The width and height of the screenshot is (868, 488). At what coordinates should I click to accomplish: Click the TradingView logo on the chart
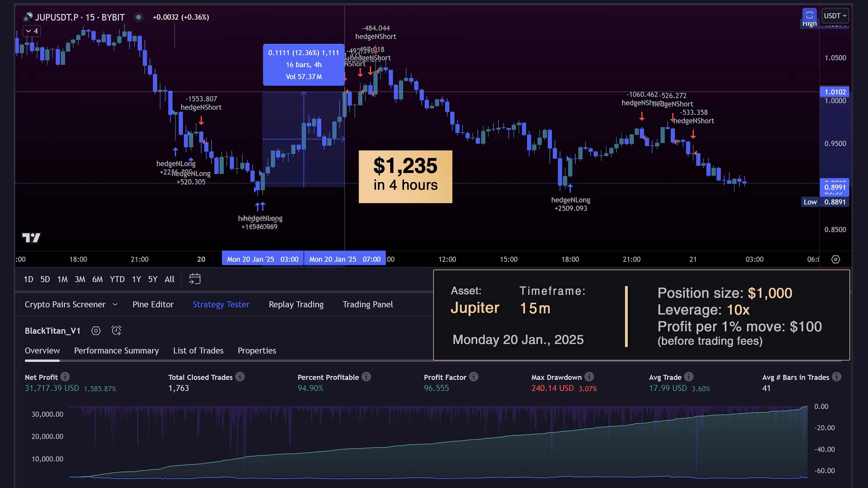point(31,238)
